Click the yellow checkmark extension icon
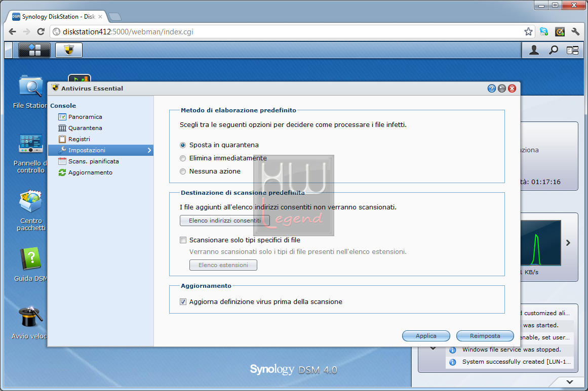Viewport: 588px width, 391px height. point(560,32)
